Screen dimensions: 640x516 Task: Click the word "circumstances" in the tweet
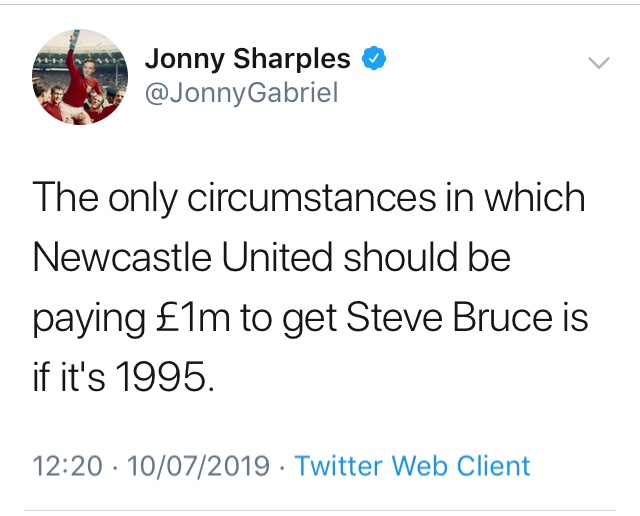click(x=312, y=199)
